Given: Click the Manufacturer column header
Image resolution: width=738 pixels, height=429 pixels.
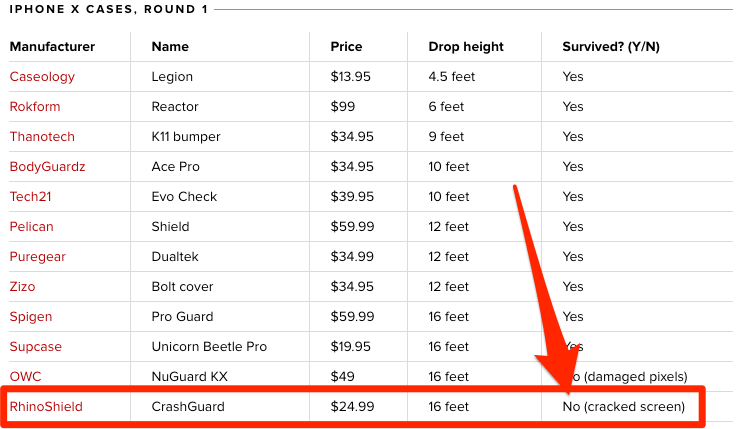Looking at the screenshot, I should click(x=52, y=47).
